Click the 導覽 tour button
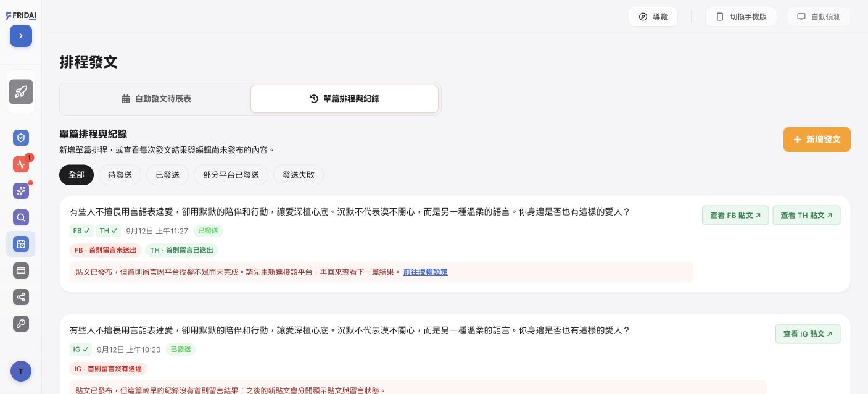This screenshot has width=868, height=394. click(x=653, y=17)
